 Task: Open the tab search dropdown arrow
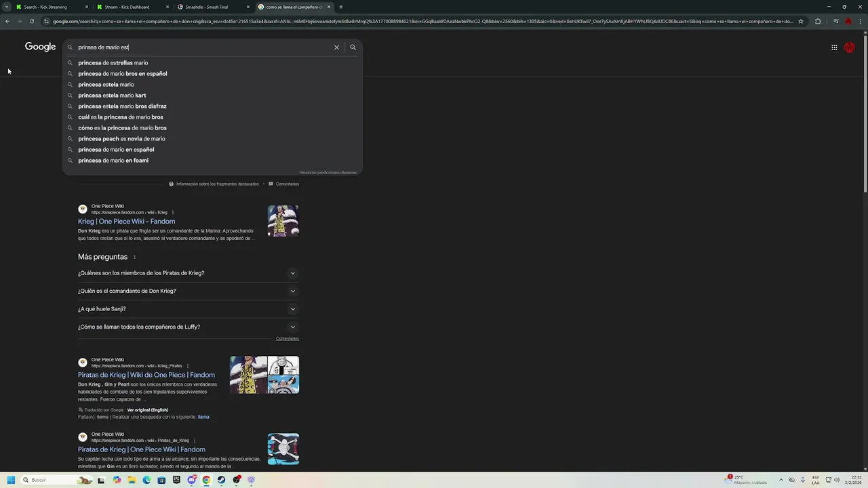coord(7,7)
